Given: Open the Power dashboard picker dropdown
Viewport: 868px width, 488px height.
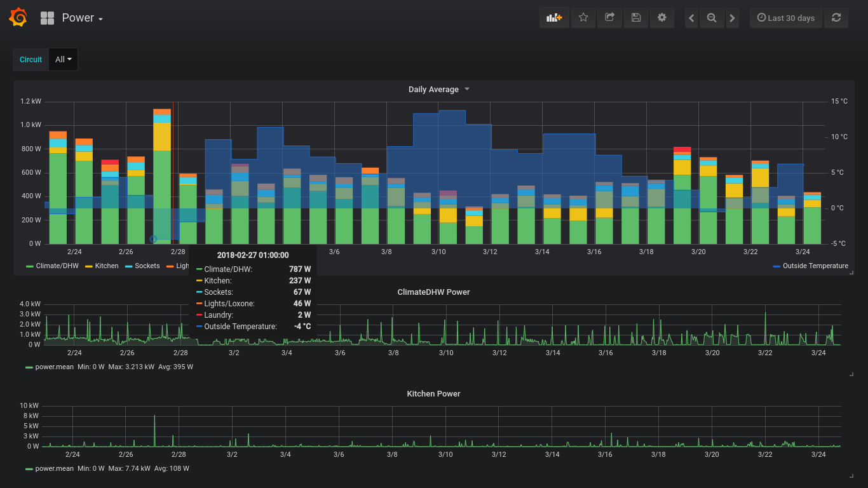Looking at the screenshot, I should tap(82, 18).
